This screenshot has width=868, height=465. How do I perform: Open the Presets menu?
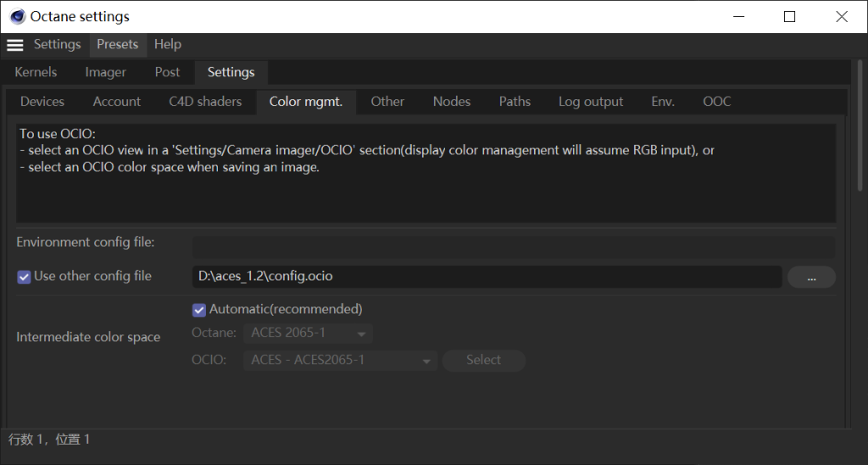[118, 44]
